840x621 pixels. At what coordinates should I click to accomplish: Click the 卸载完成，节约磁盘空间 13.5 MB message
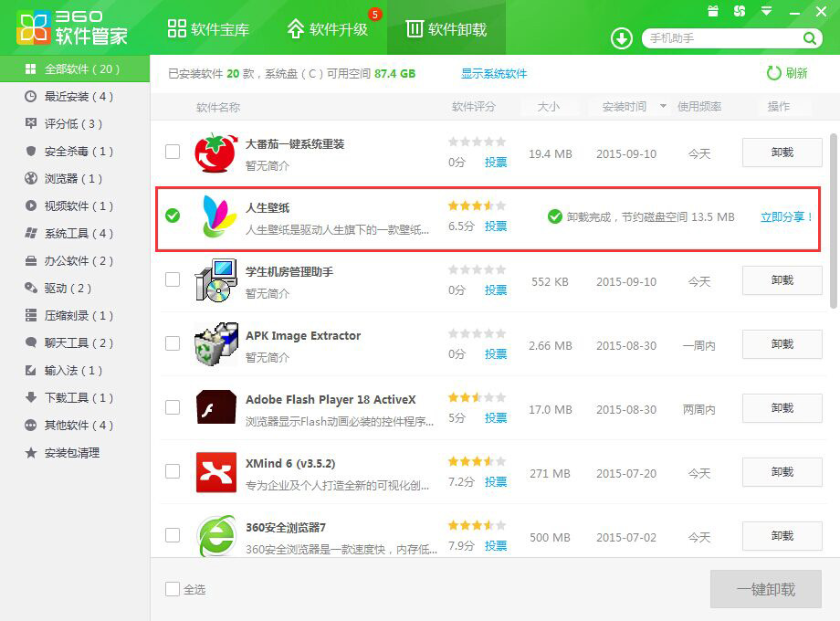coord(650,217)
